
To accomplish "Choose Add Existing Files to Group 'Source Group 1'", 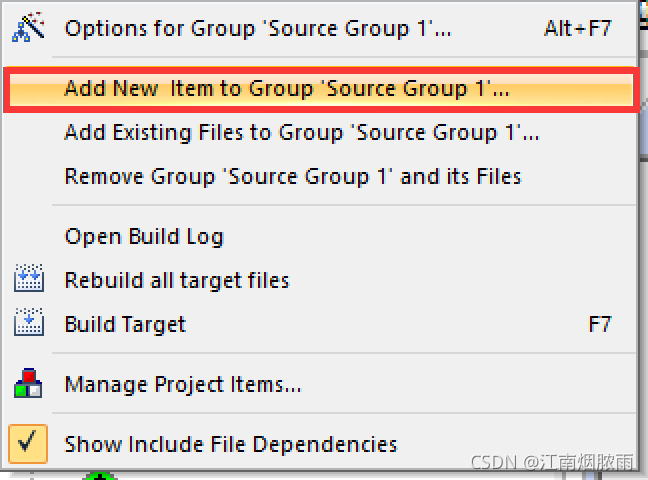I will pos(301,132).
